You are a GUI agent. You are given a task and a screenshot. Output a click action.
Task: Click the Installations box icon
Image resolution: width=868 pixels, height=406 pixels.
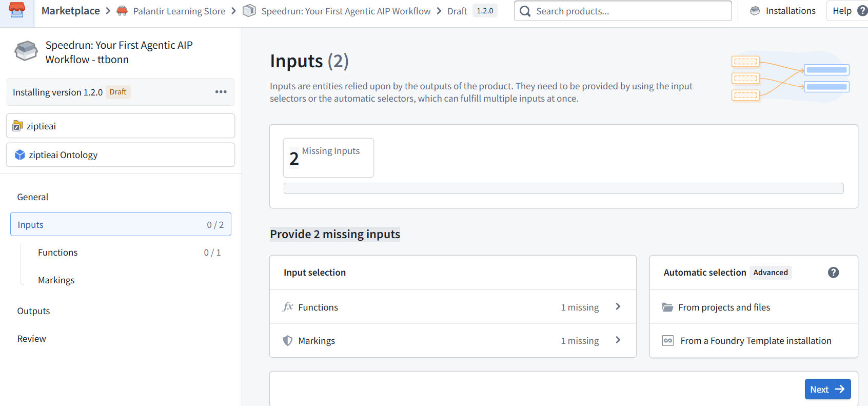point(755,11)
